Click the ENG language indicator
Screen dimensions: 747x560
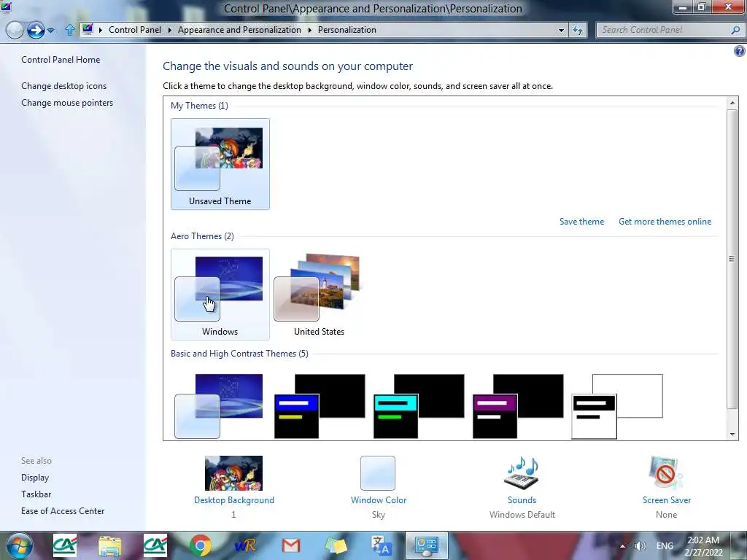665,545
